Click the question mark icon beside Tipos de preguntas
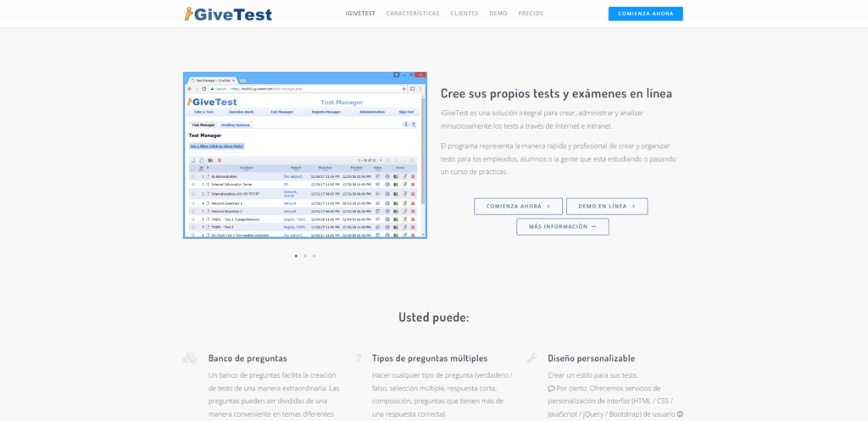 point(359,358)
